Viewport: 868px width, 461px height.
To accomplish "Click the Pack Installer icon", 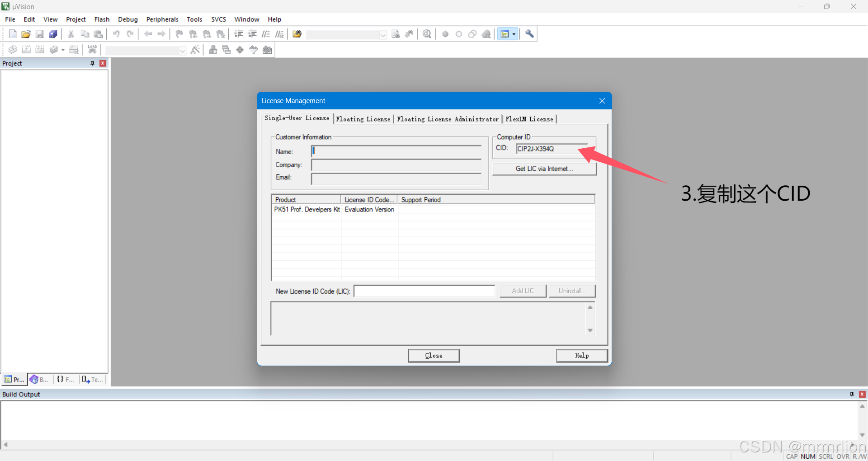I will point(268,50).
